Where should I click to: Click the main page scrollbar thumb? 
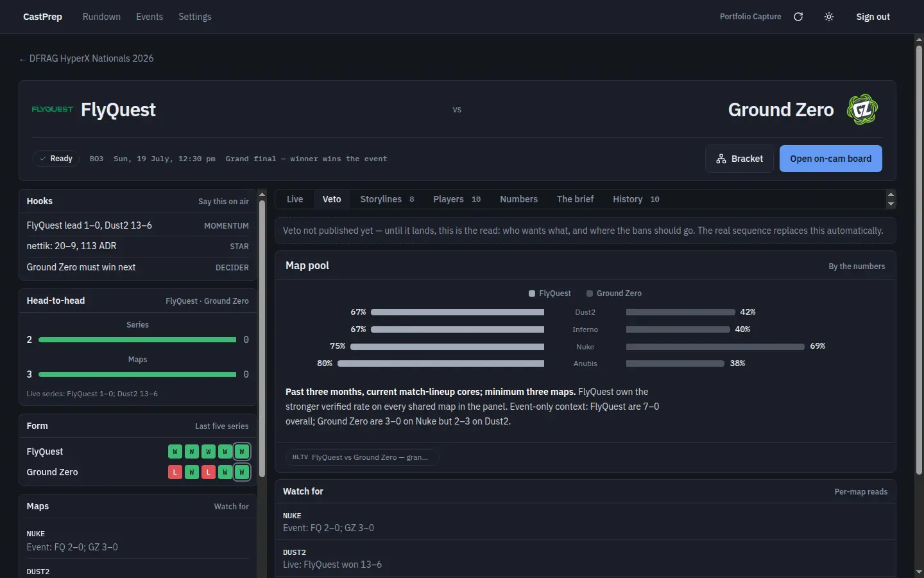coord(919,259)
